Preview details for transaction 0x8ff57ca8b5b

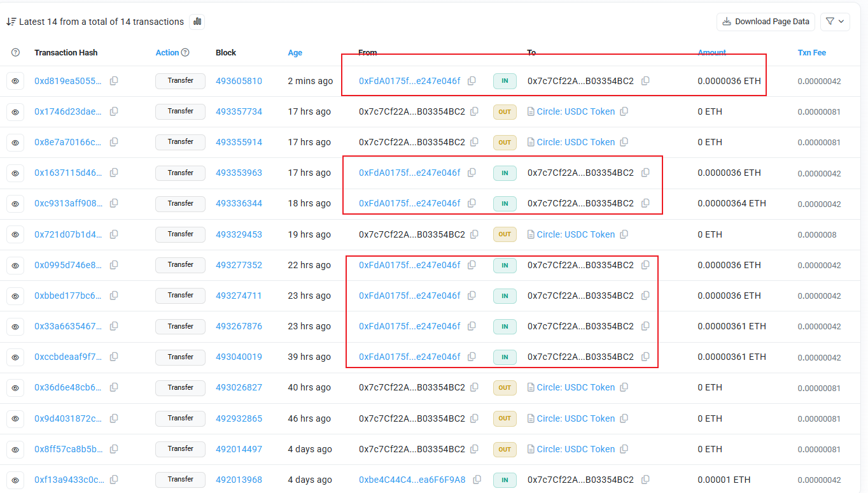(16, 449)
